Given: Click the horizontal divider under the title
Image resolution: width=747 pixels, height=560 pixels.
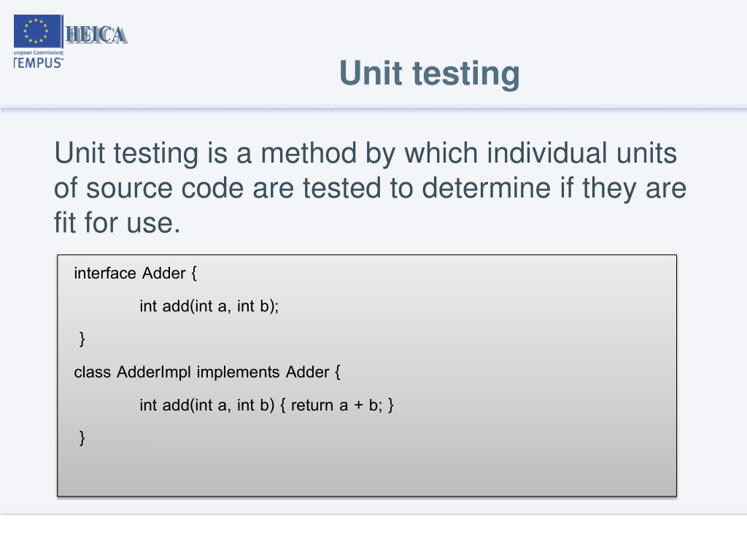Looking at the screenshot, I should pos(373,109).
